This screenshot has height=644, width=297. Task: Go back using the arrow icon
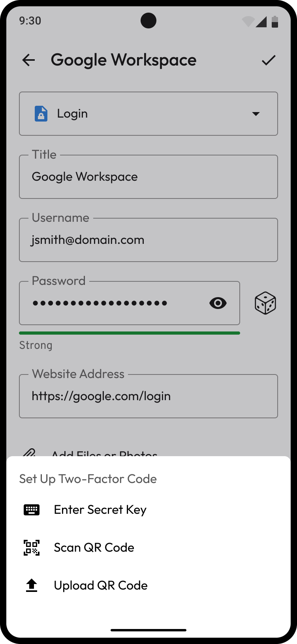pyautogui.click(x=28, y=60)
